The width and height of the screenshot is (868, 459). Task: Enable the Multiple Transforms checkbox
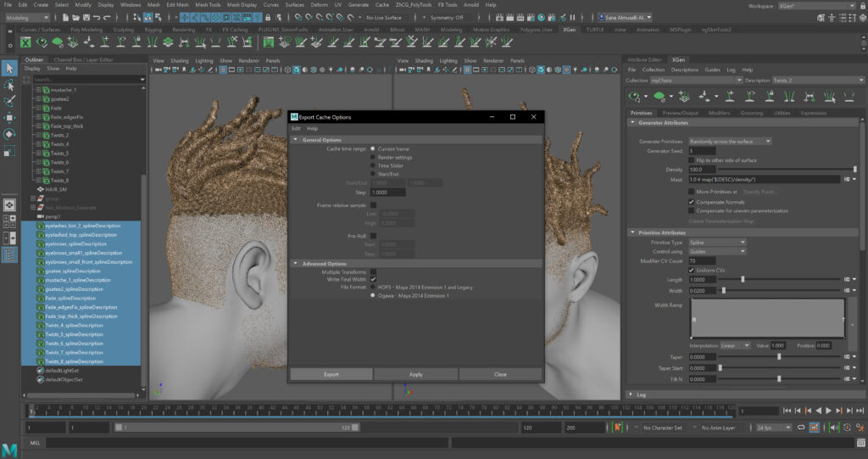[373, 271]
